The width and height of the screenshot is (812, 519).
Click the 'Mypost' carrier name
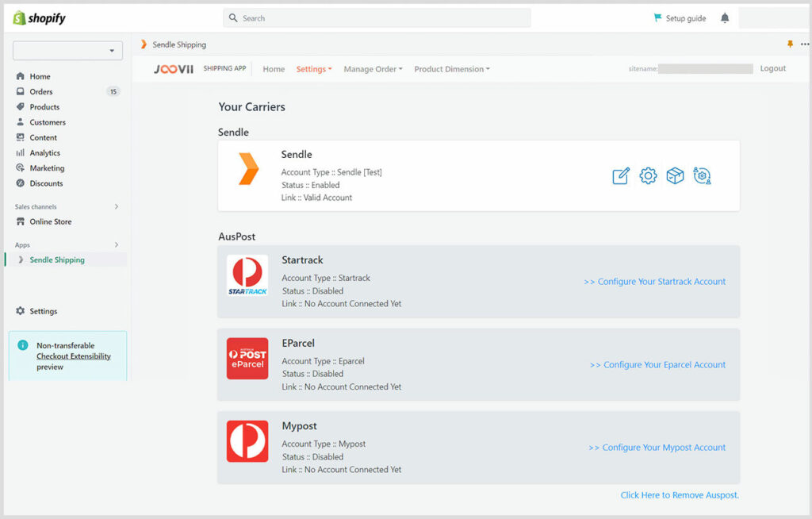pyautogui.click(x=299, y=426)
